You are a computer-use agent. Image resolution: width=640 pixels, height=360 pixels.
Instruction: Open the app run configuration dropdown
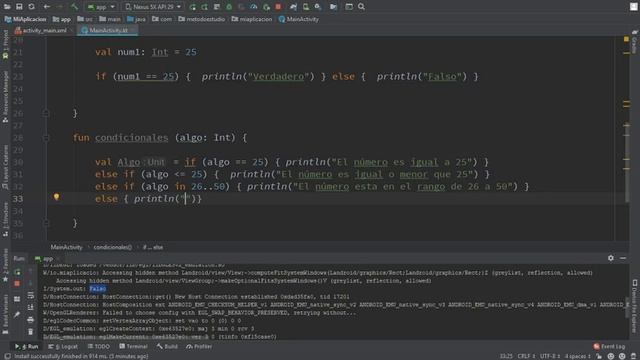point(101,7)
